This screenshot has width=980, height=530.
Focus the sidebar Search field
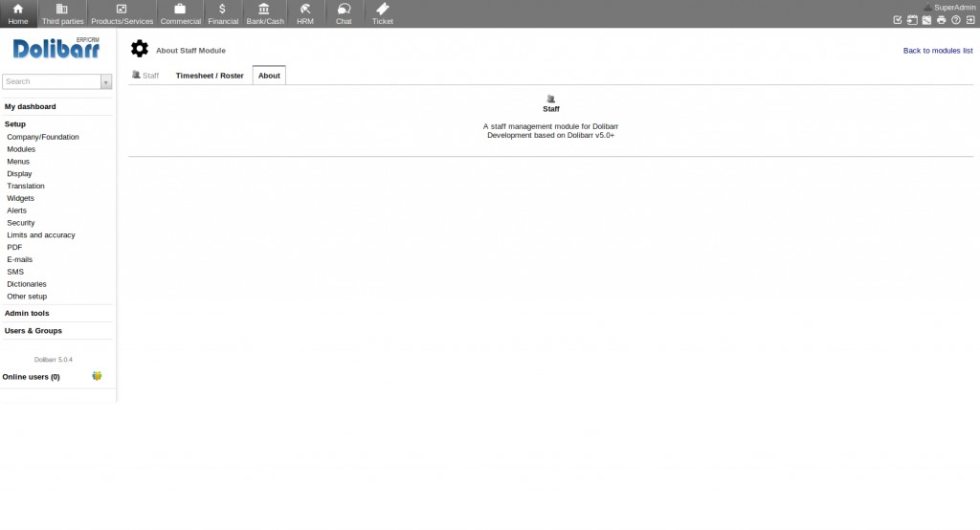click(52, 82)
